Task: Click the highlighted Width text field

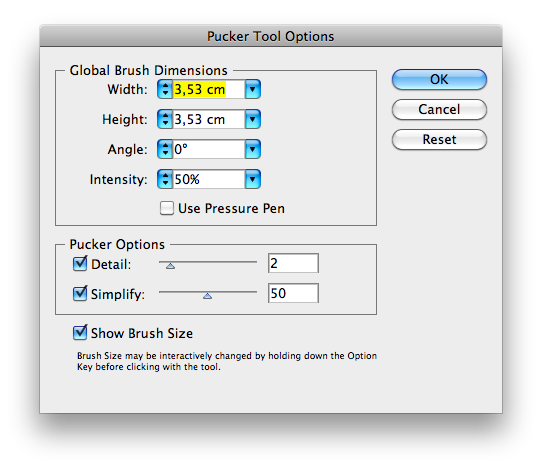Action: (x=209, y=90)
